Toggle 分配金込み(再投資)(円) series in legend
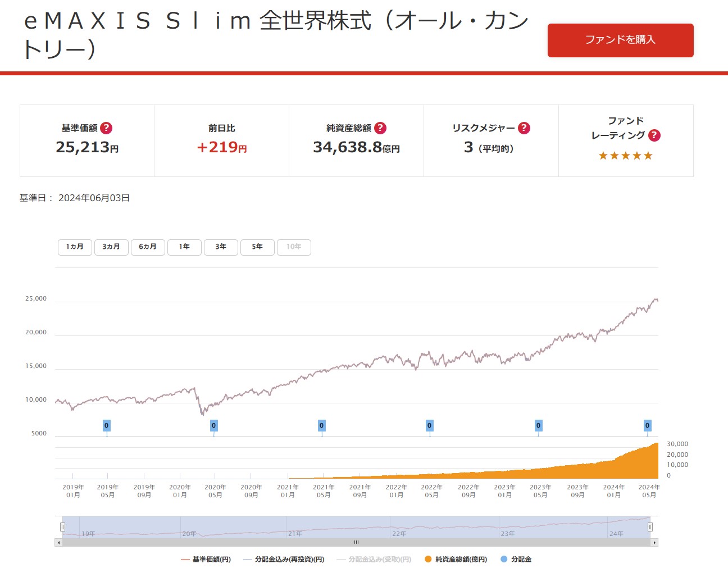The height and width of the screenshot is (577, 728). click(x=284, y=560)
